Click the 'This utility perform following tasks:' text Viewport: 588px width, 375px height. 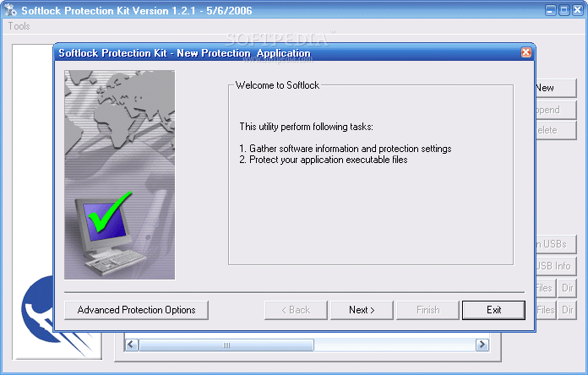(307, 127)
